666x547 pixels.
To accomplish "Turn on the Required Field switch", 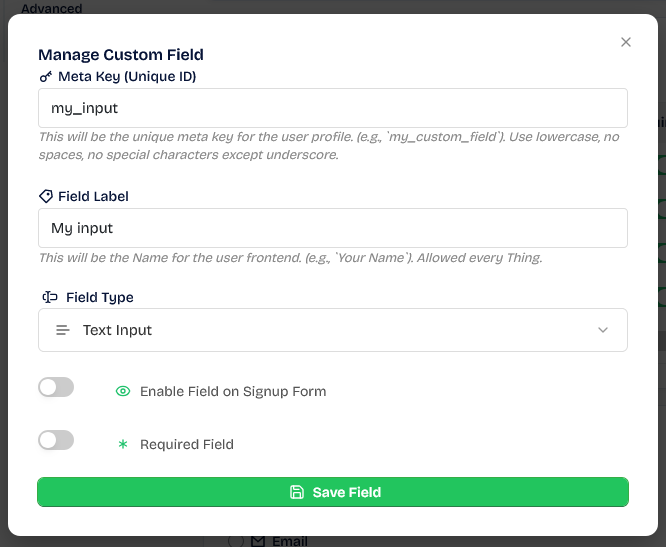I will (56, 440).
